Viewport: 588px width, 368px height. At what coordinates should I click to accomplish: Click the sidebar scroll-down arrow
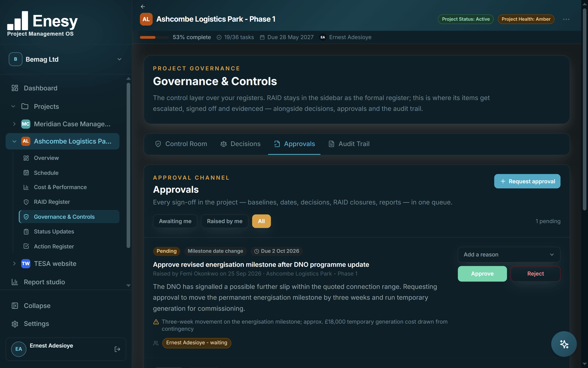point(128,285)
